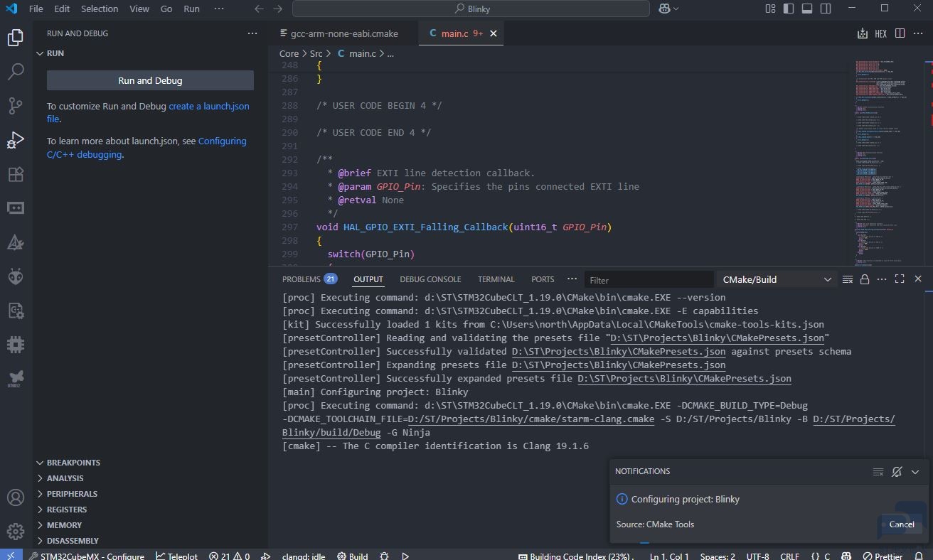Maximize the panel size
Screen dimensions: 933x560
(x=900, y=279)
